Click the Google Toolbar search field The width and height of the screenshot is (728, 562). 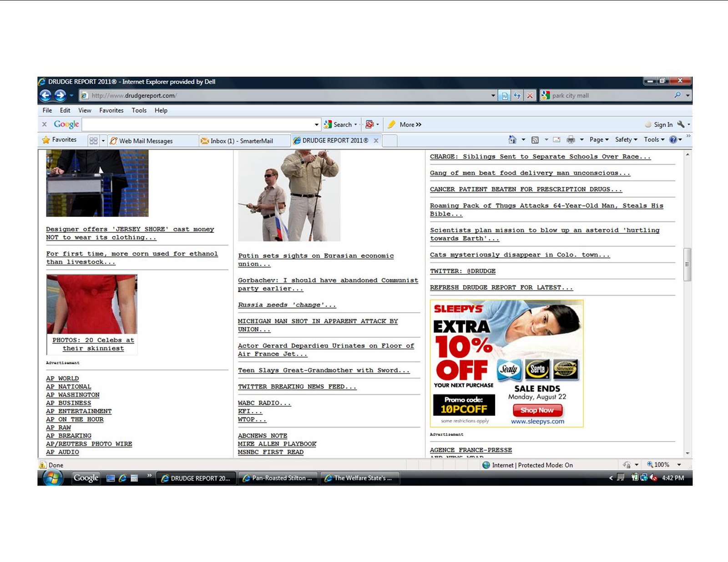(197, 124)
